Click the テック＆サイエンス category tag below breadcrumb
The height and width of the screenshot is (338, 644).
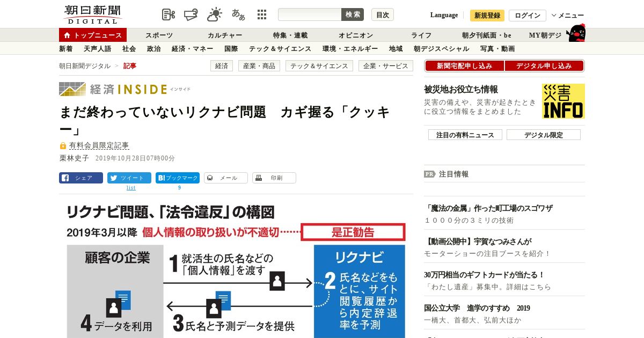pos(320,66)
